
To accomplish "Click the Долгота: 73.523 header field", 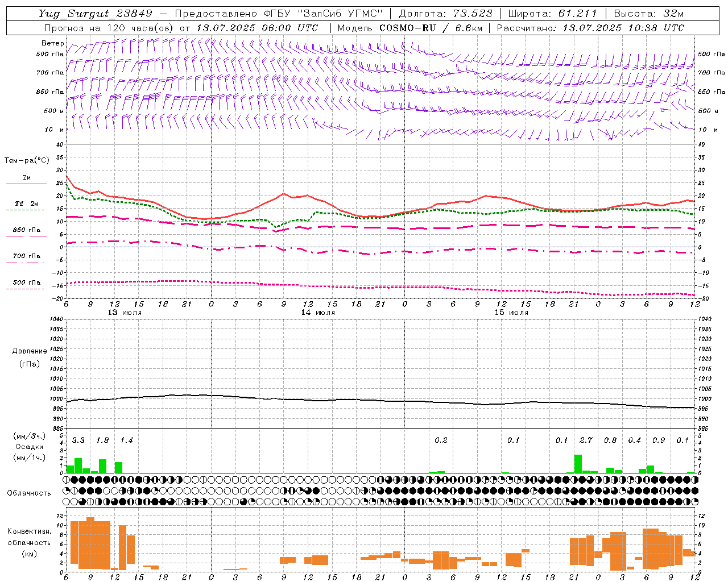I will point(446,14).
